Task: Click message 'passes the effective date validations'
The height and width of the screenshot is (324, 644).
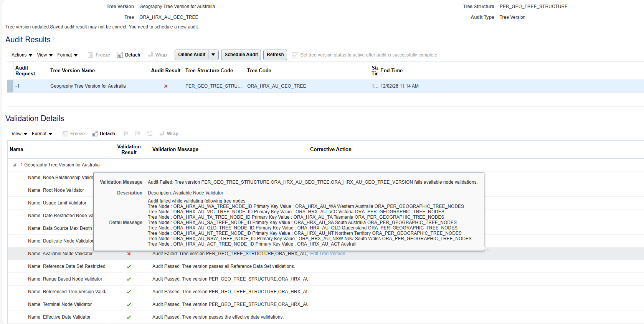Action: tap(218, 317)
